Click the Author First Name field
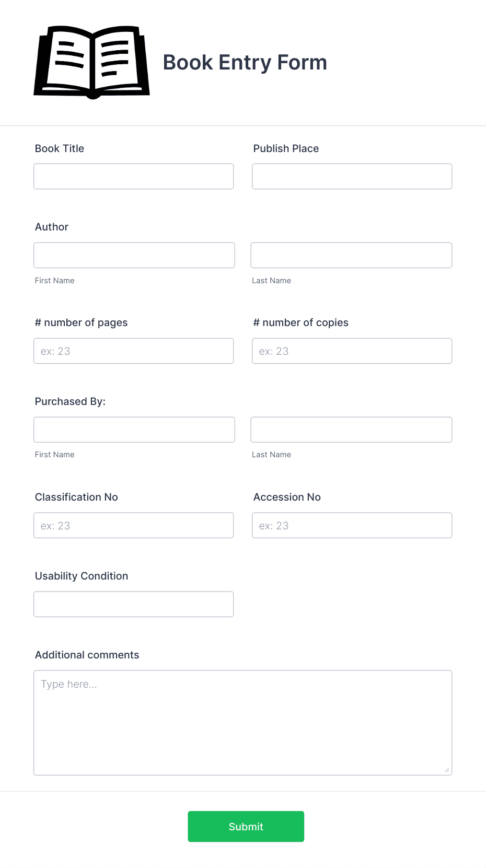This screenshot has width=486, height=868. tap(134, 255)
